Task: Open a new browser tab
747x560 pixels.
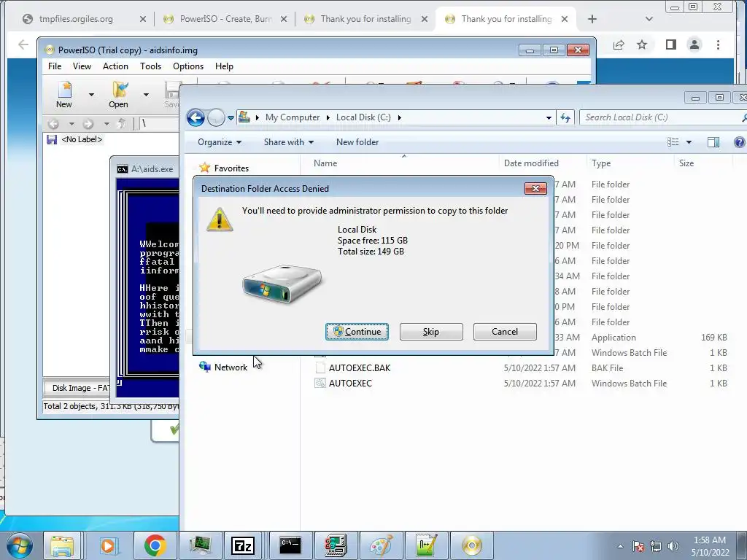Action: point(592,19)
